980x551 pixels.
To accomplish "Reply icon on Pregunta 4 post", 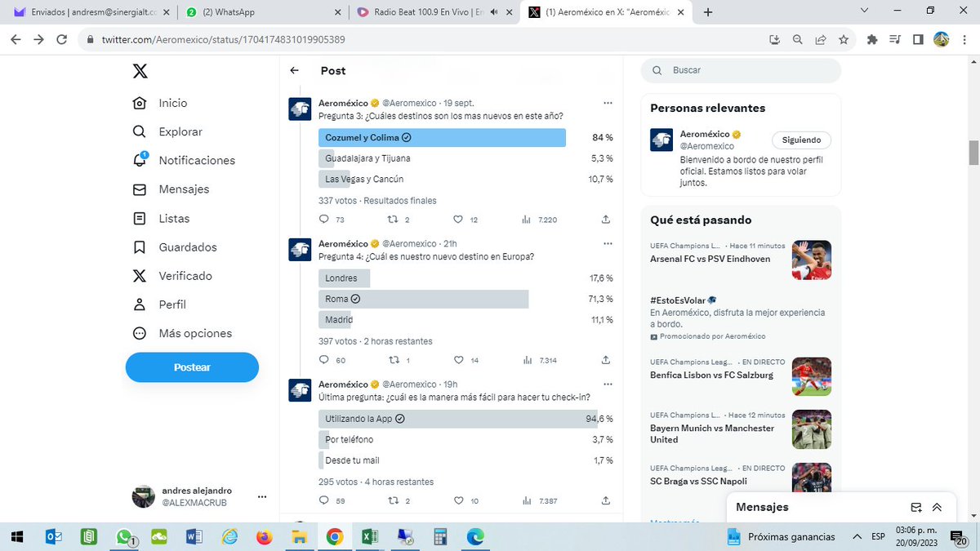I will coord(324,360).
